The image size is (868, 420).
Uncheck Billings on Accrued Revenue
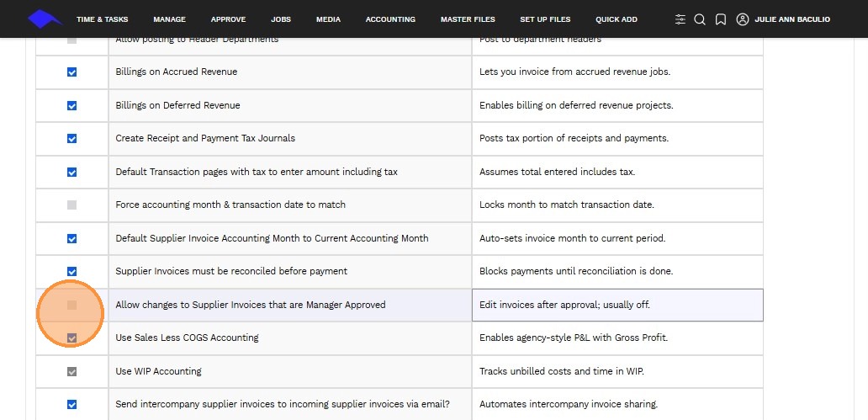pyautogui.click(x=71, y=72)
